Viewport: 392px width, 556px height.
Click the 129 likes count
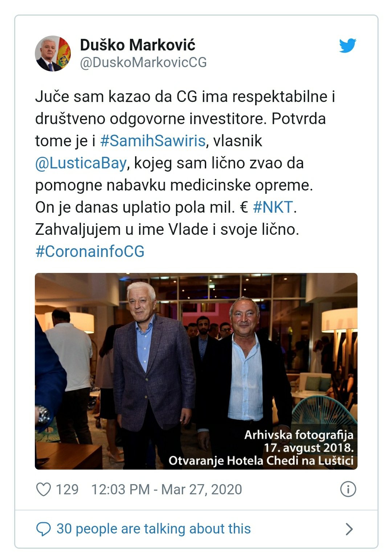pos(67,489)
